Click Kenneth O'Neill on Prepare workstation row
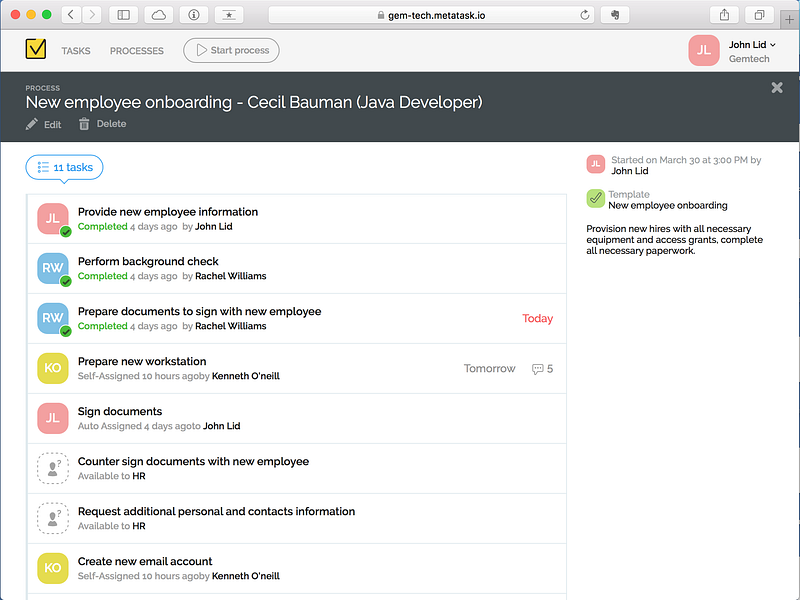Screen dimensions: 800x600 pyautogui.click(x=245, y=376)
